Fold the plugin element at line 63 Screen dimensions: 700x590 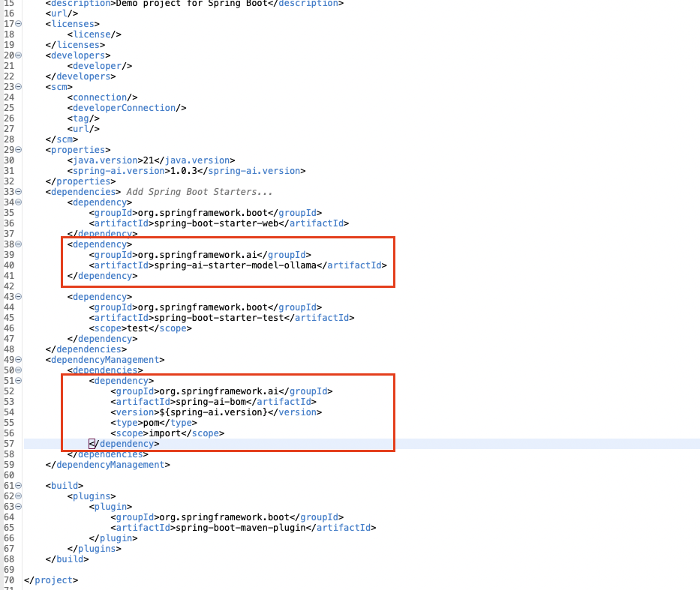19,507
